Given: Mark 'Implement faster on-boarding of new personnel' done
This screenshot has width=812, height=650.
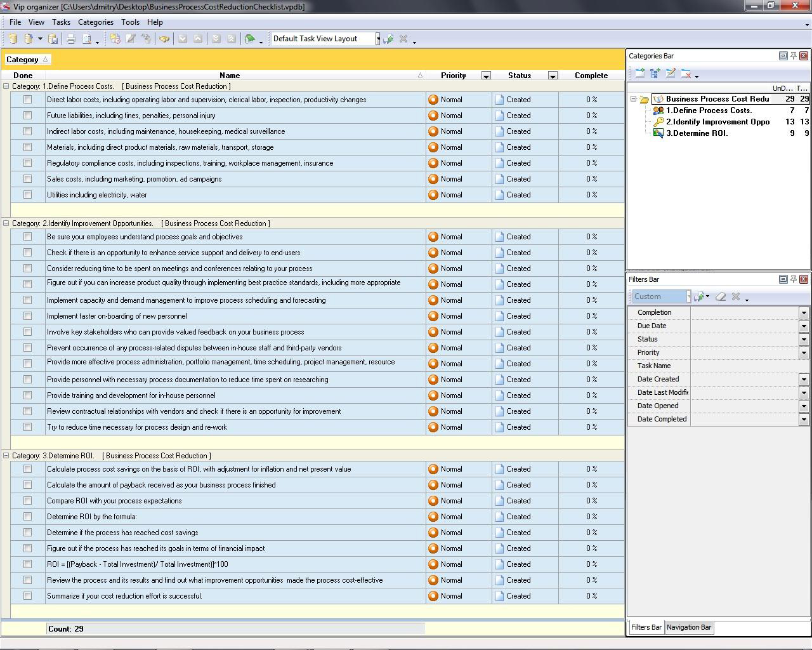Looking at the screenshot, I should pyautogui.click(x=27, y=316).
